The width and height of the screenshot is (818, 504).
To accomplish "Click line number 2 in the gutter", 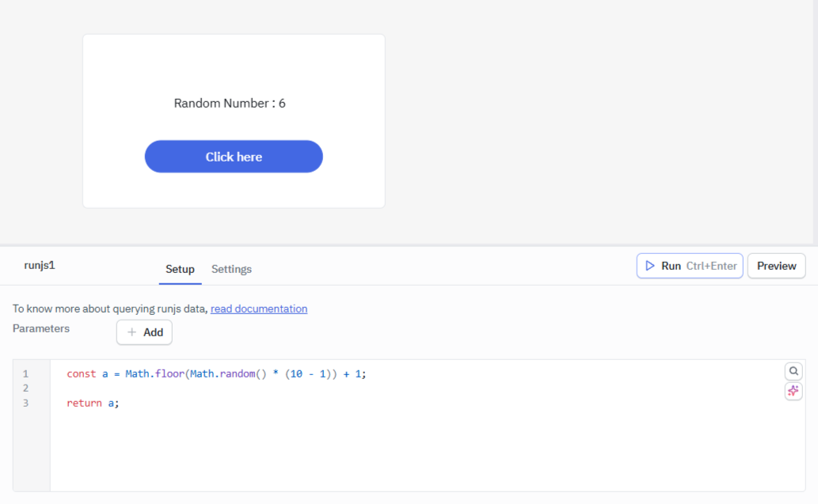I will 25,388.
